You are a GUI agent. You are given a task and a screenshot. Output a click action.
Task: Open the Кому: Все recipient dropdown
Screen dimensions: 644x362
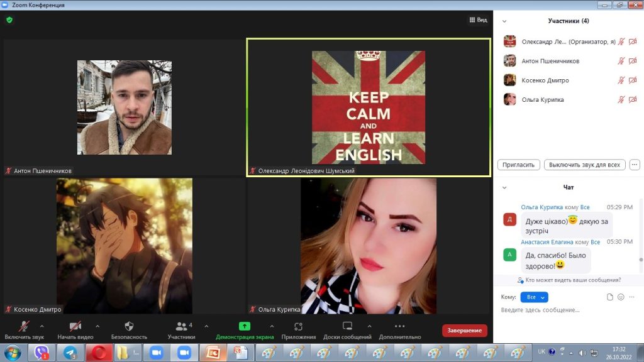click(534, 297)
